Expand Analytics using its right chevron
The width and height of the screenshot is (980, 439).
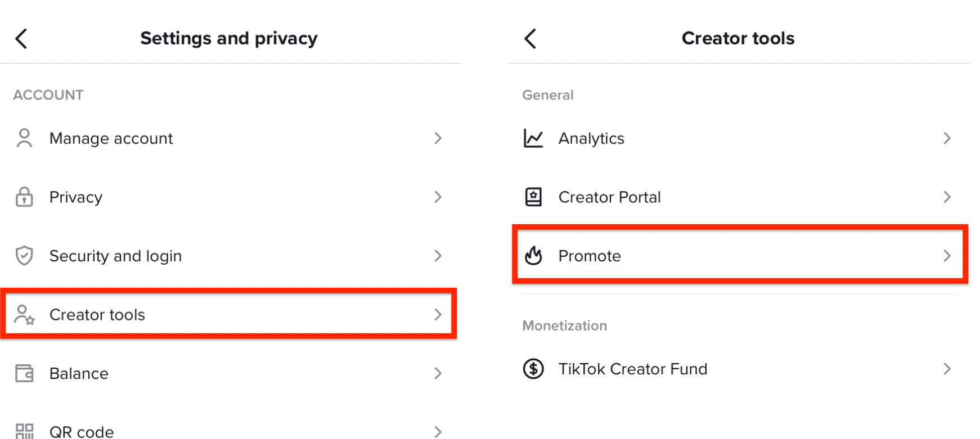(x=947, y=138)
